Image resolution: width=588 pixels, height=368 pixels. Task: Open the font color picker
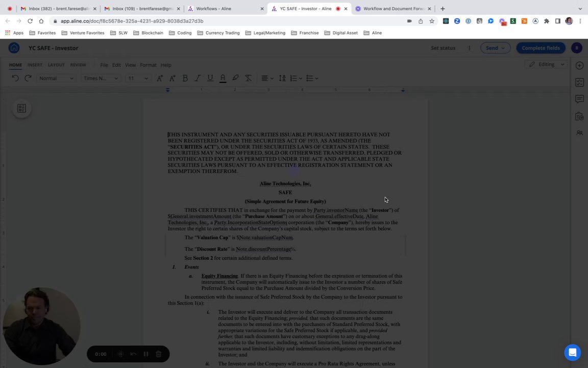[x=223, y=78]
